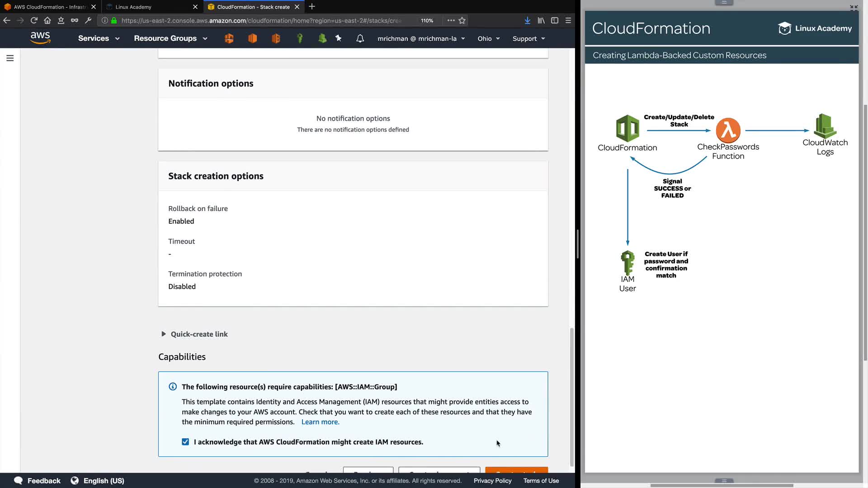This screenshot has width=868, height=488.
Task: Open the mrichman account dropdown
Action: coord(421,38)
